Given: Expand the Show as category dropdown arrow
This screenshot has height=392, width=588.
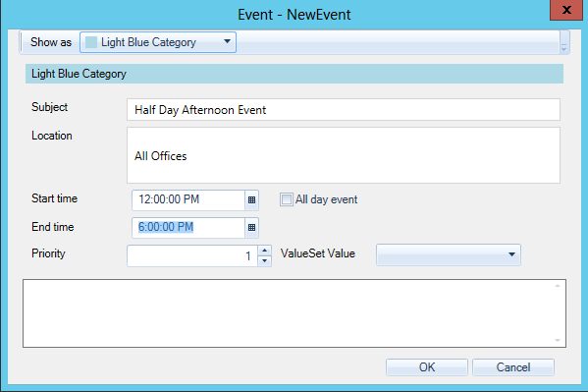Looking at the screenshot, I should click(227, 41).
